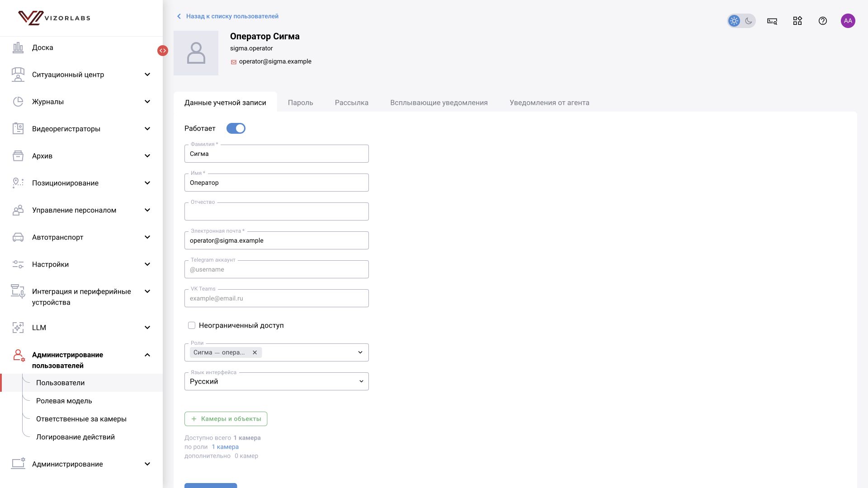Expand the Архив menu chevron
The width and height of the screenshot is (868, 488).
click(147, 156)
